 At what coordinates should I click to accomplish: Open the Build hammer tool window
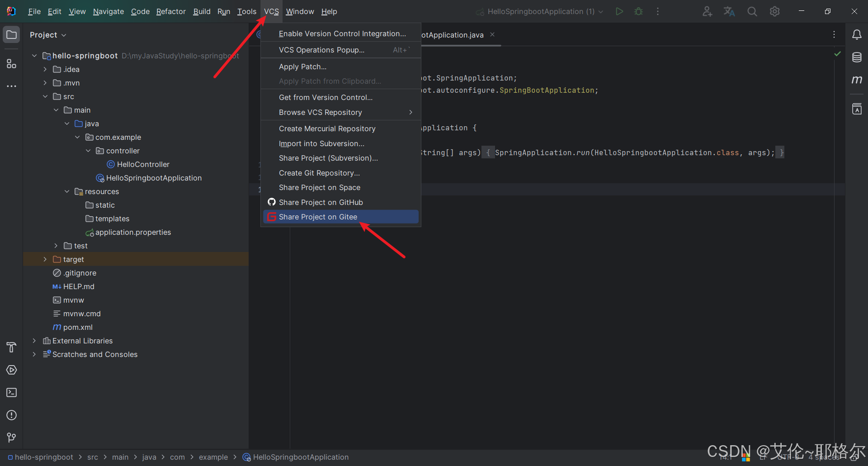pos(12,347)
